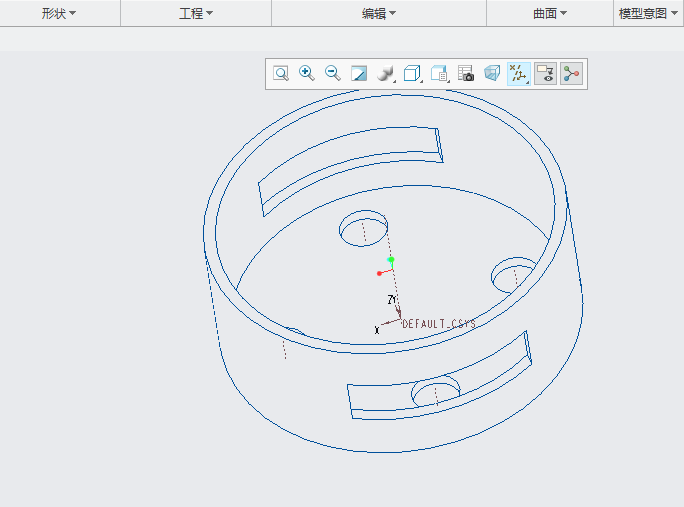Select the DEFAULT_CSYS label in viewport
This screenshot has height=507, width=684.
coord(439,325)
